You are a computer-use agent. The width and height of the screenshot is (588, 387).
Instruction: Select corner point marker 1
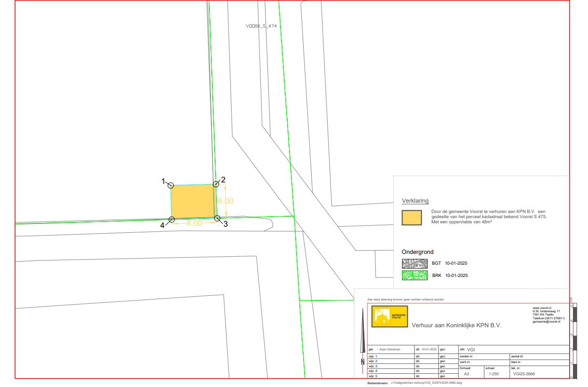[x=171, y=185]
